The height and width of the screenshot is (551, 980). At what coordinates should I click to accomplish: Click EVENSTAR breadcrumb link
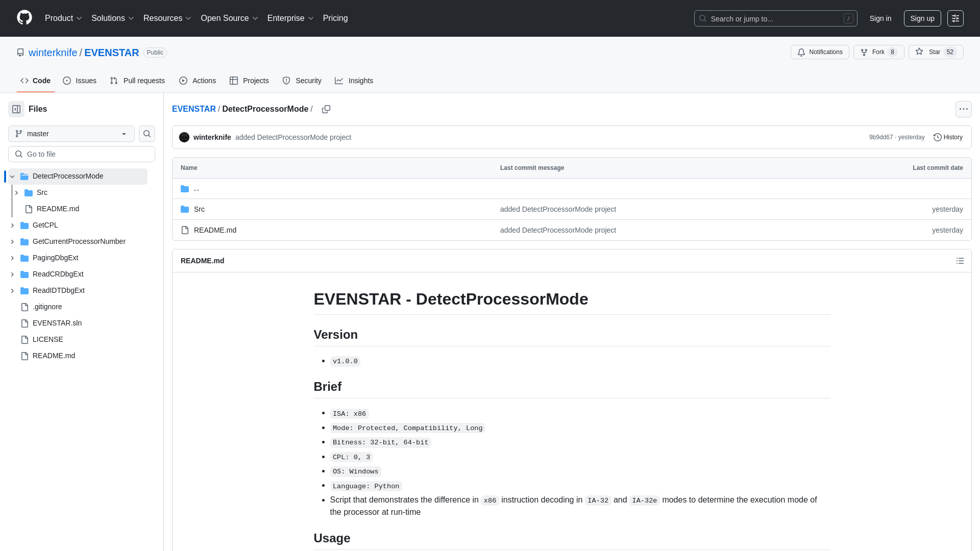point(194,109)
